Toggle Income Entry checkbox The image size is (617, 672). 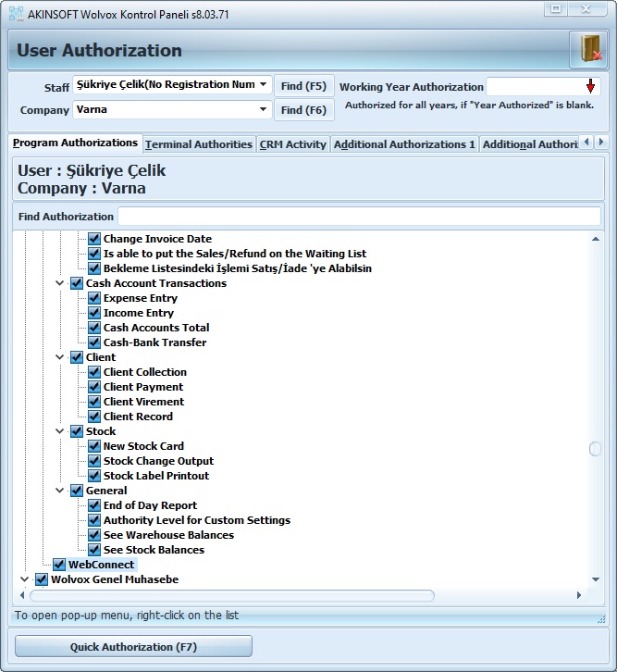(x=94, y=313)
